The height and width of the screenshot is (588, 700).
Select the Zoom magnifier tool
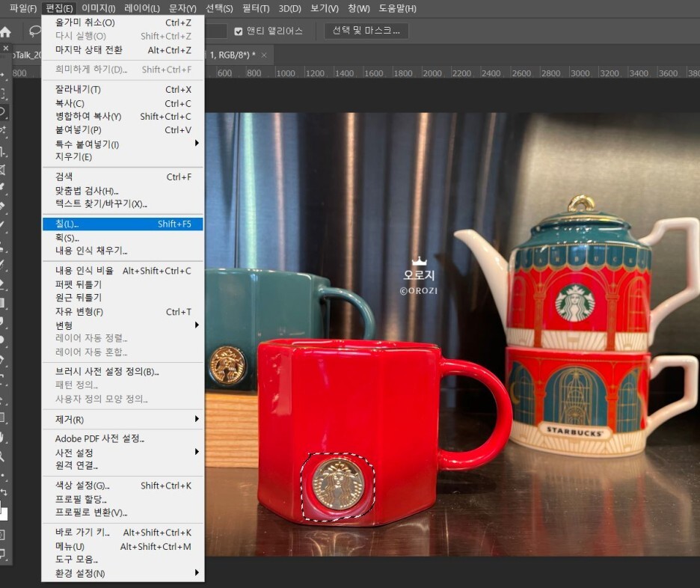click(x=3, y=456)
